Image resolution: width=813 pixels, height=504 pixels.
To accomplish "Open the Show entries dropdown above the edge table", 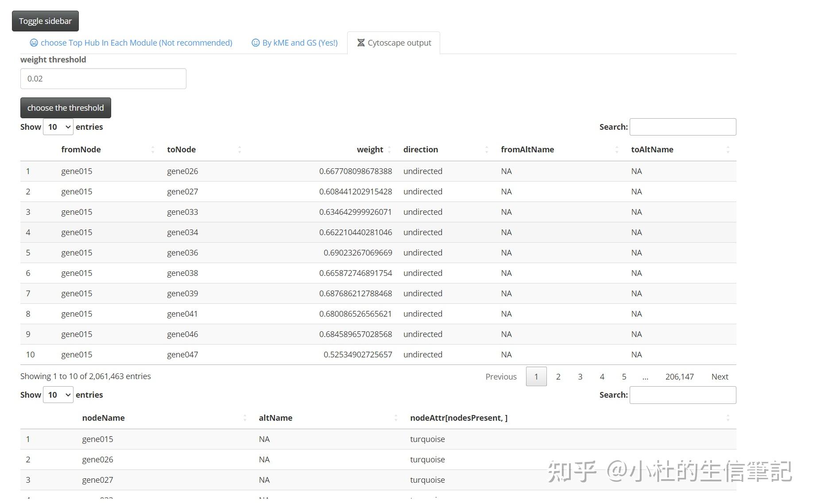I will (58, 127).
